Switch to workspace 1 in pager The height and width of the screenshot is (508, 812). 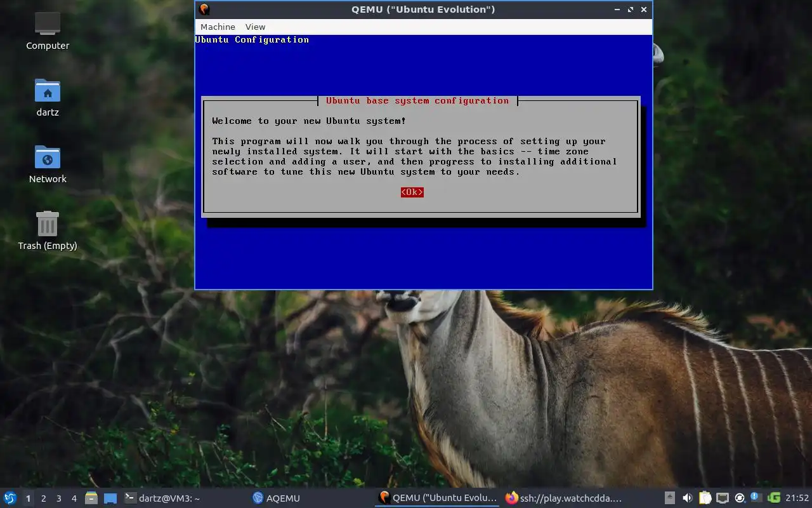coord(28,498)
